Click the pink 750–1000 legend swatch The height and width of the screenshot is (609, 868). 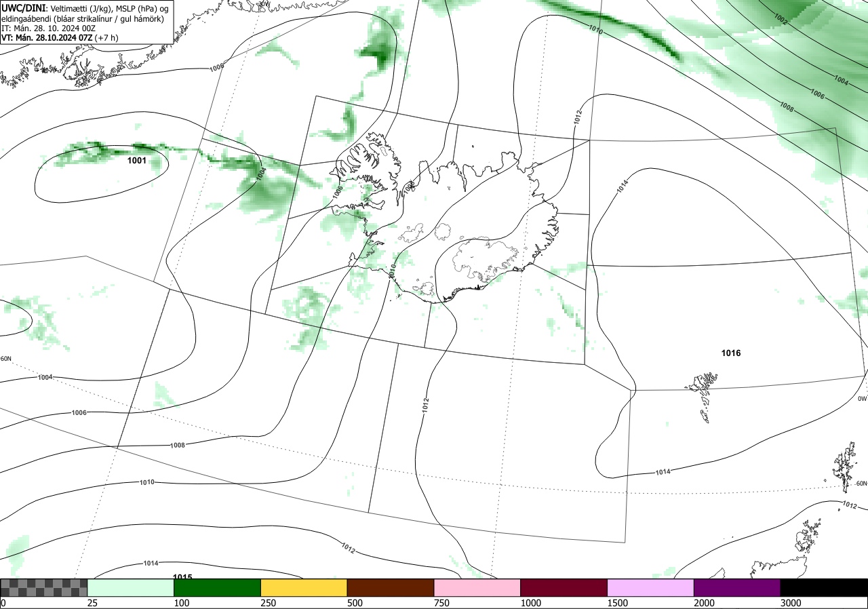477,587
